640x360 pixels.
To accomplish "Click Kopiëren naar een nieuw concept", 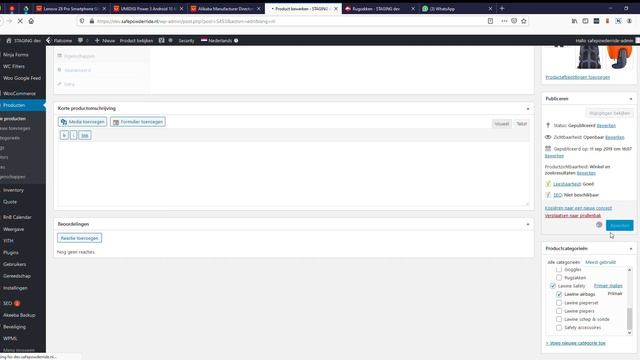I will (578, 208).
